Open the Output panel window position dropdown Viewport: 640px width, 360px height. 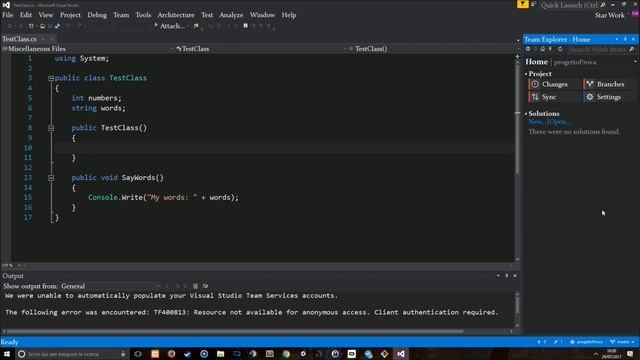click(498, 276)
